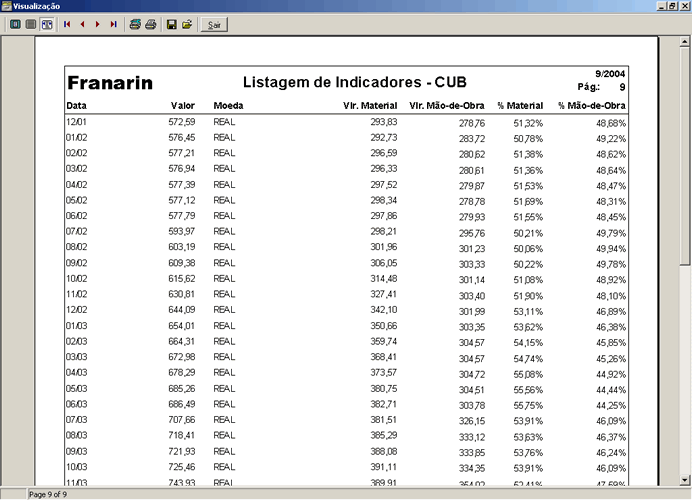Screen dimensions: 692x500
Task: Select the whole page zoom icon
Action: [15, 24]
